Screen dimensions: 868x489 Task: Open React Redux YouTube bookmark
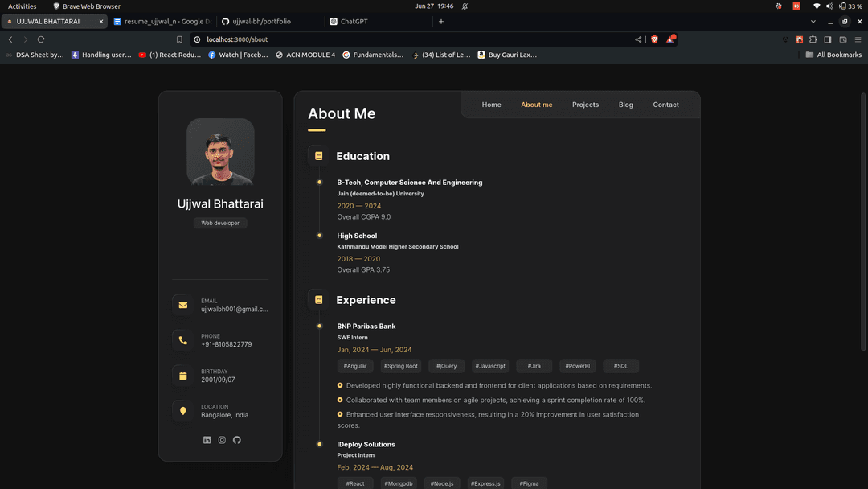tap(170, 55)
